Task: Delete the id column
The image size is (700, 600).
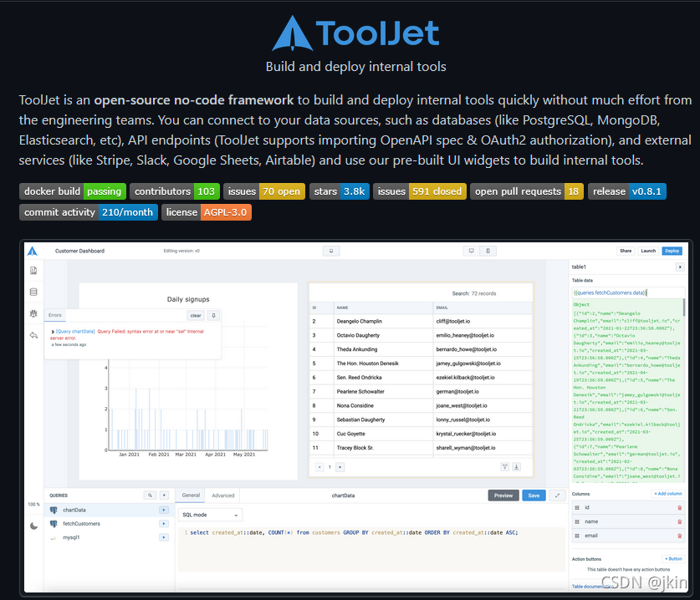Action: 679,507
